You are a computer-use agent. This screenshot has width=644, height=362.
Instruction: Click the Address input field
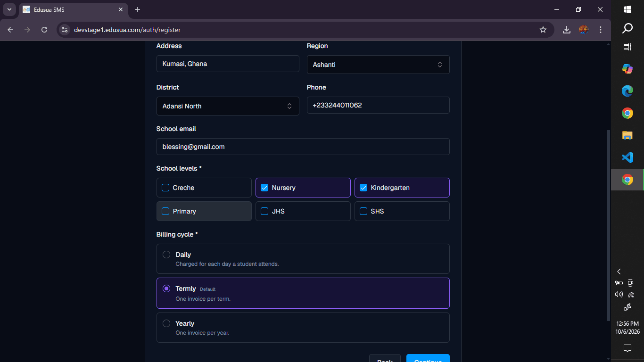pos(228,64)
